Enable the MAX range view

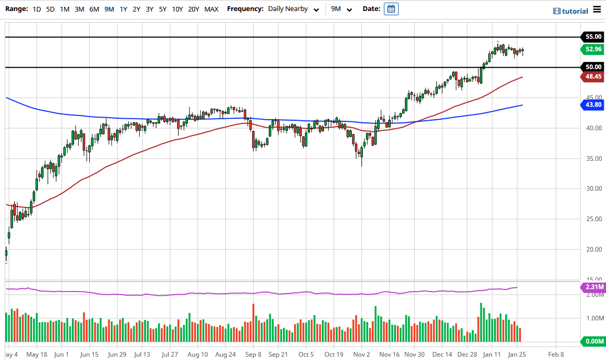[211, 9]
